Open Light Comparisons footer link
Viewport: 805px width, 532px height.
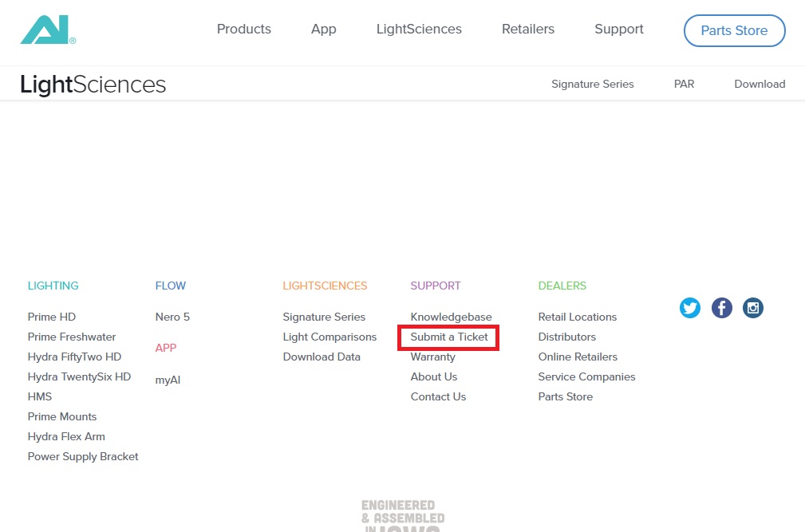[x=329, y=337]
